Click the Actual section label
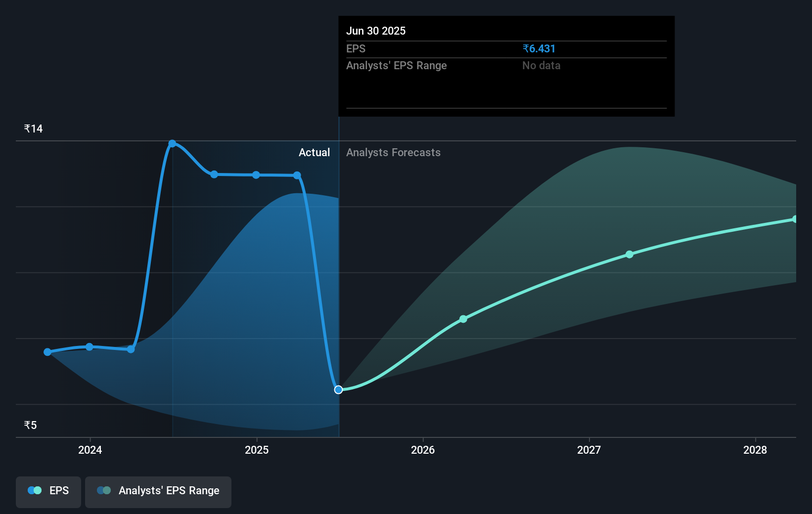The height and width of the screenshot is (514, 812). pos(314,153)
